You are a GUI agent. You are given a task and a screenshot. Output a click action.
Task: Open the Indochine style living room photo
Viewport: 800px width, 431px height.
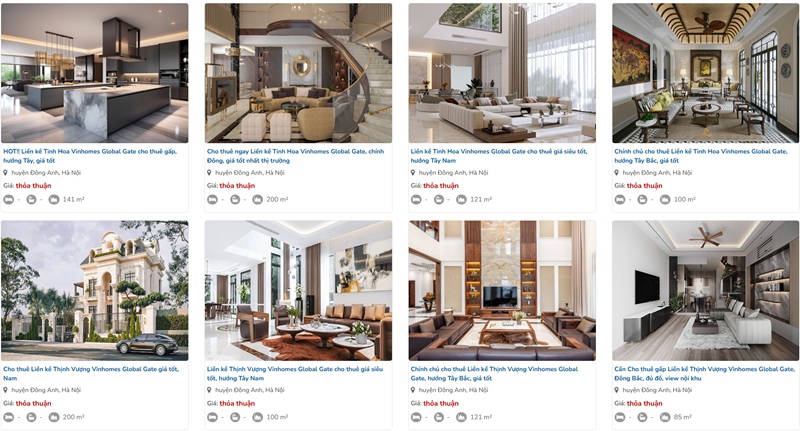click(706, 73)
